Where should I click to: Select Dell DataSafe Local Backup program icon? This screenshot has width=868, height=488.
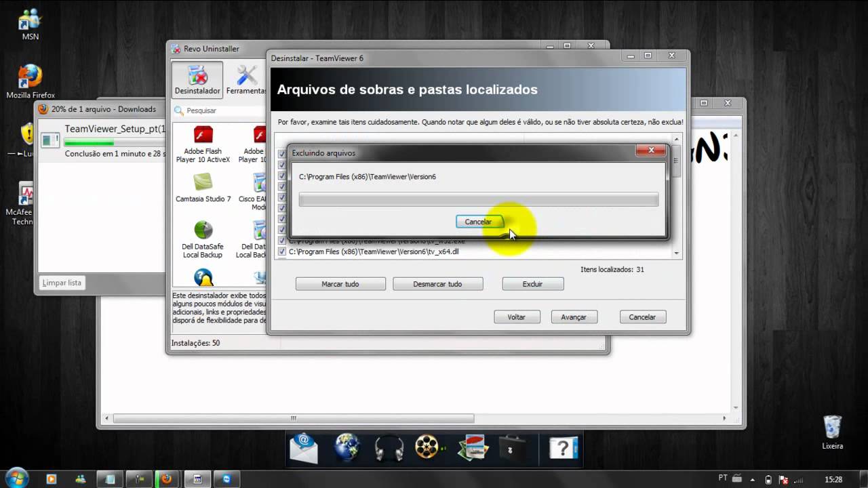tap(203, 239)
